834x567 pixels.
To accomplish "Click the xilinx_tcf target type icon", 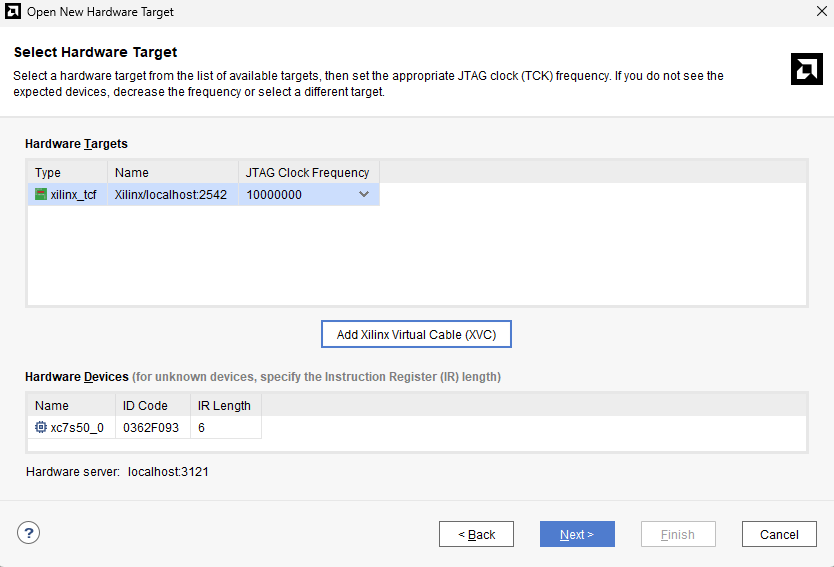I will pyautogui.click(x=41, y=195).
